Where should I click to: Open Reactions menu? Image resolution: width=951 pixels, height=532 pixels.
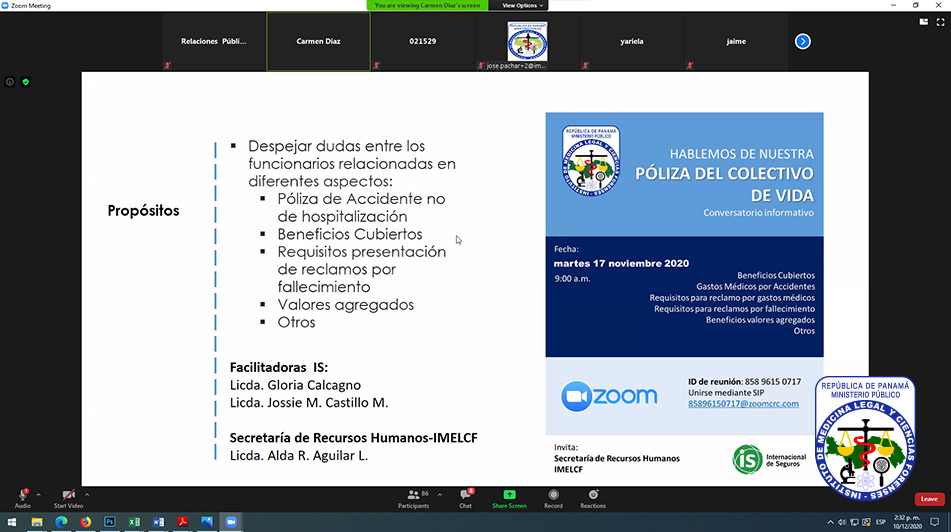pyautogui.click(x=593, y=498)
